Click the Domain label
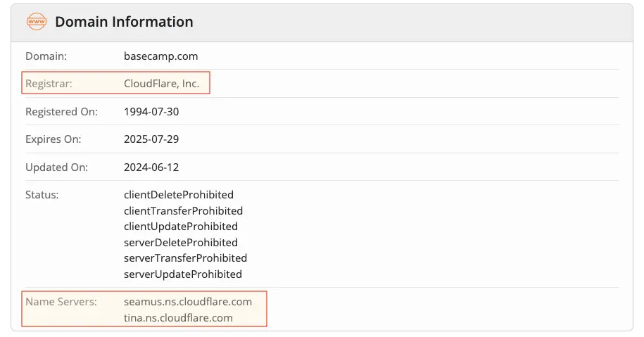Image resolution: width=644 pixels, height=337 pixels. (46, 56)
